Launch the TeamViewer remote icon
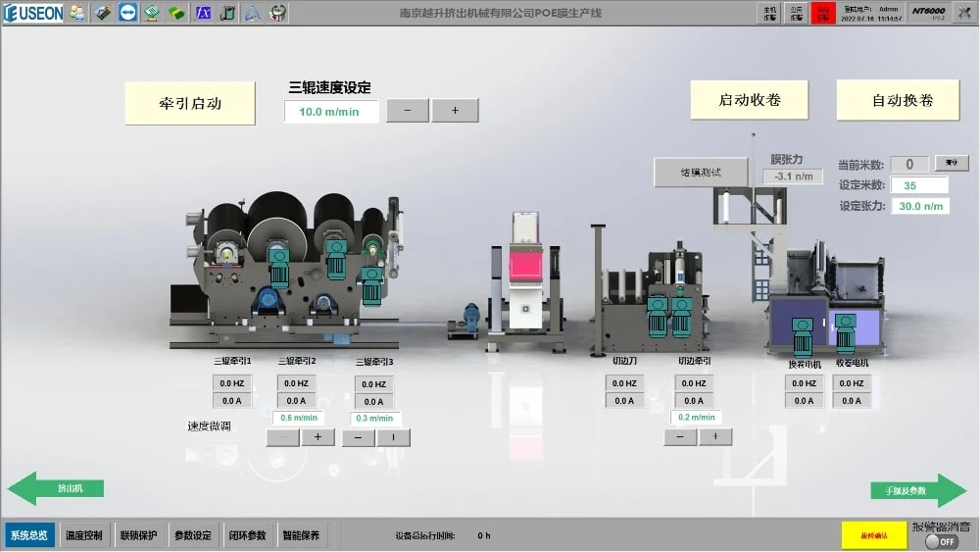980x552 pixels. [127, 13]
